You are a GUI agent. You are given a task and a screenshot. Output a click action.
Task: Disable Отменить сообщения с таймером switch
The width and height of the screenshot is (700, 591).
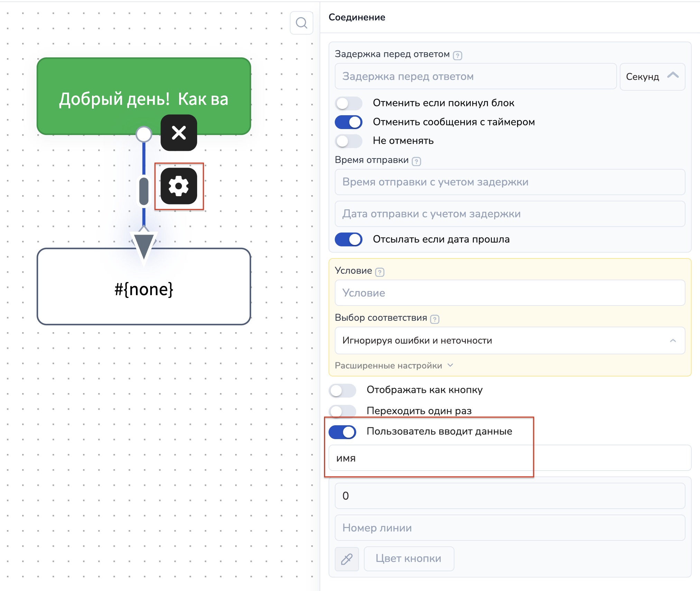click(349, 122)
